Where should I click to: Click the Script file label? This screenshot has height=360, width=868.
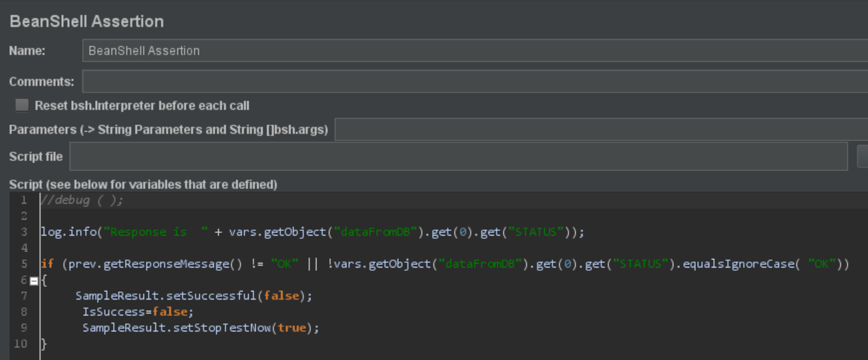pos(36,156)
